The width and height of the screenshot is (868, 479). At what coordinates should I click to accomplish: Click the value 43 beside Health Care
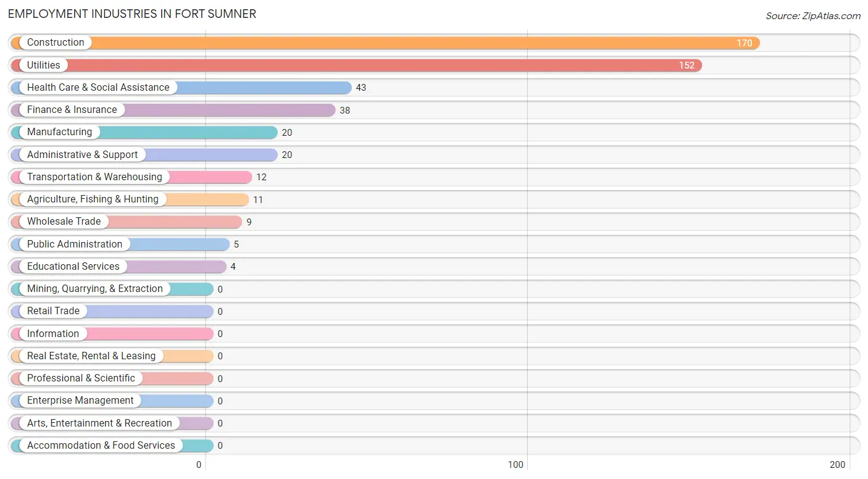click(x=361, y=88)
